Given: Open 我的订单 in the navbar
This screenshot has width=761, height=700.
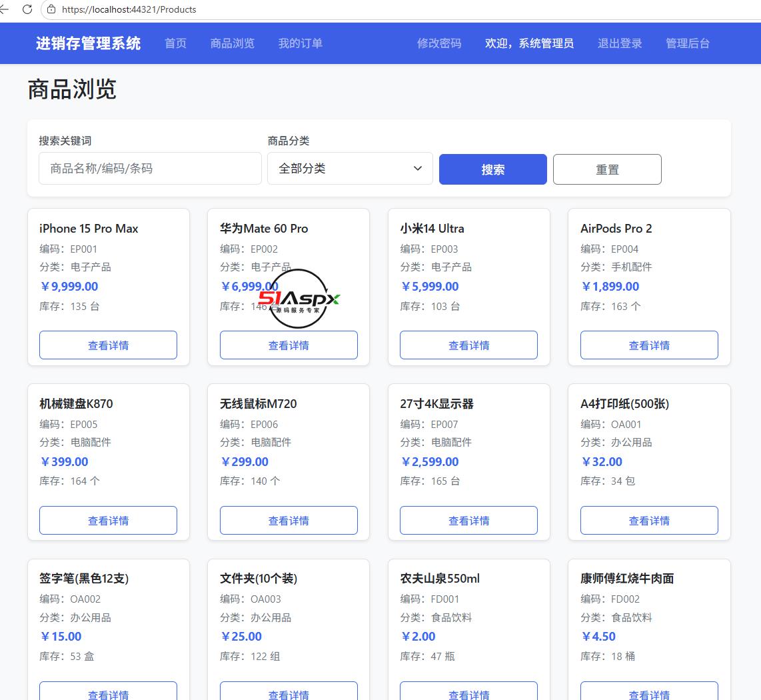Looking at the screenshot, I should (301, 44).
